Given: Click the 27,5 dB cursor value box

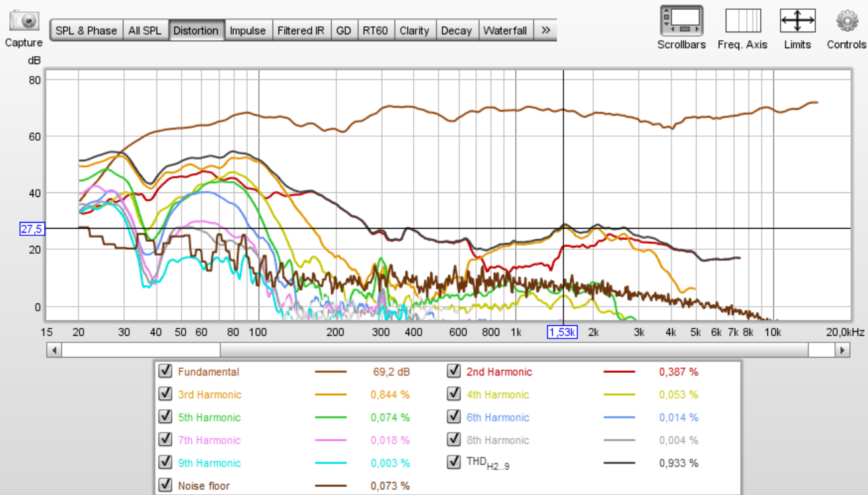Looking at the screenshot, I should 32,229.
